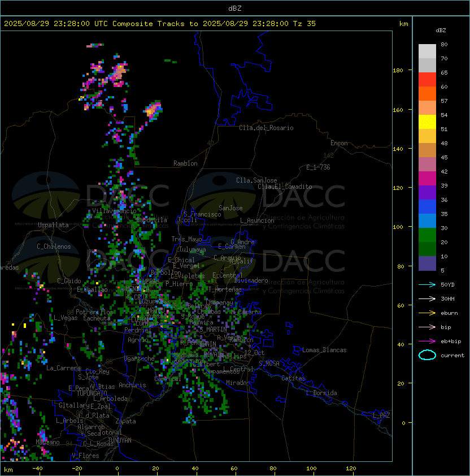This screenshot has height=476, width=470.
Task: Select the magenta 39-42 dBZ legend swatch
Action: [427, 178]
